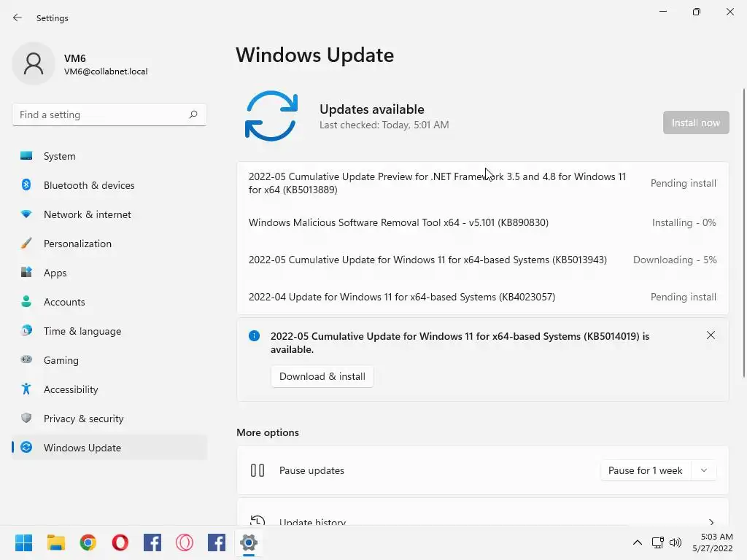Image resolution: width=747 pixels, height=560 pixels.
Task: Select the KB5013943 cumulative update row
Action: (x=483, y=260)
